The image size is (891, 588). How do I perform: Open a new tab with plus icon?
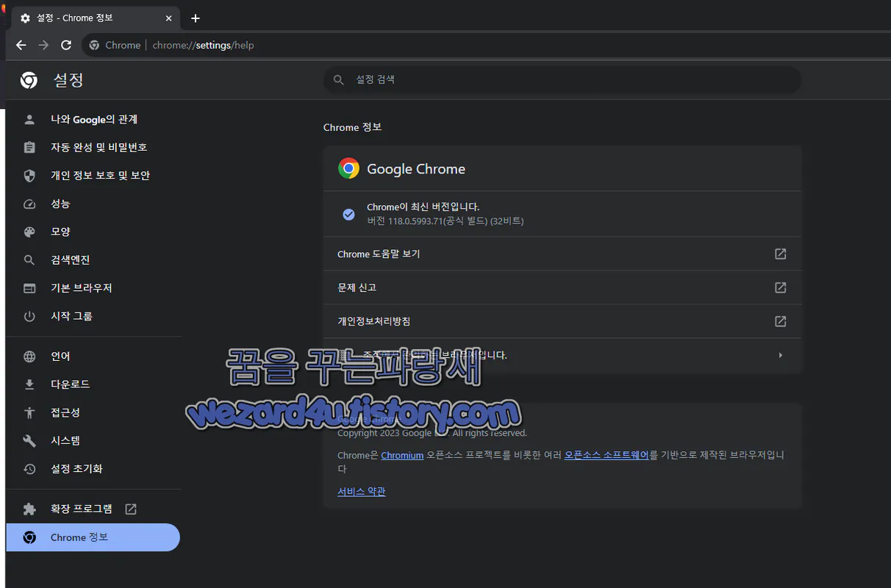click(x=195, y=18)
